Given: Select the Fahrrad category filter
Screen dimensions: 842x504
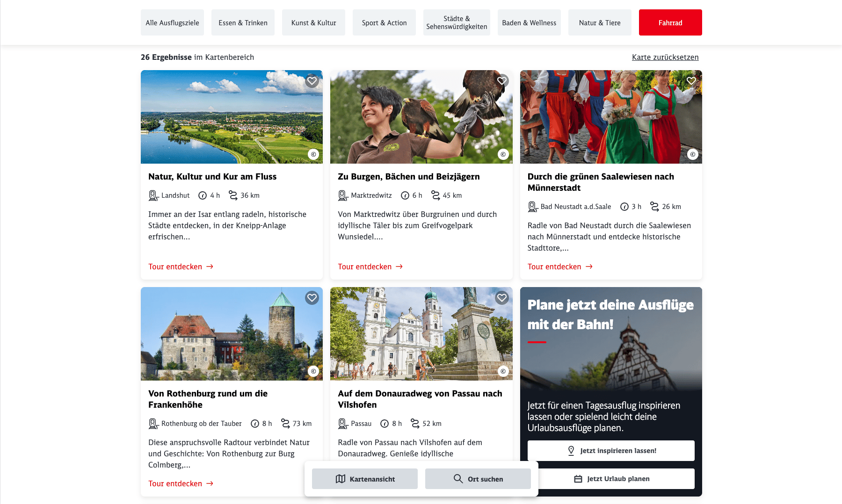Looking at the screenshot, I should [670, 22].
